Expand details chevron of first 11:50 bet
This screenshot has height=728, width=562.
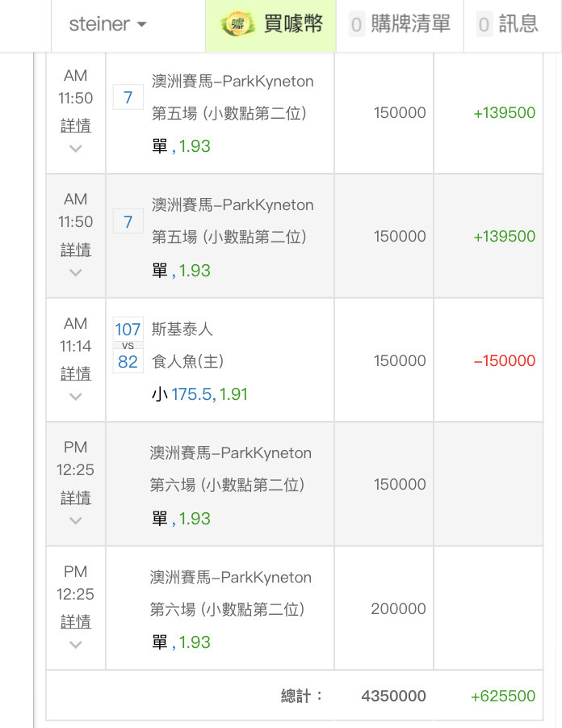tap(76, 149)
